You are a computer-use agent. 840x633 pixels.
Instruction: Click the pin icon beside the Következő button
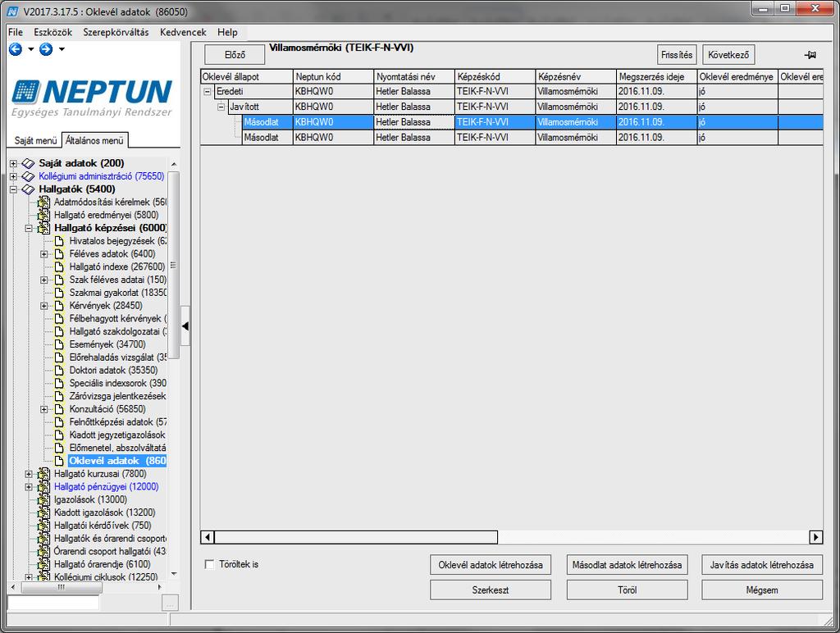point(810,55)
